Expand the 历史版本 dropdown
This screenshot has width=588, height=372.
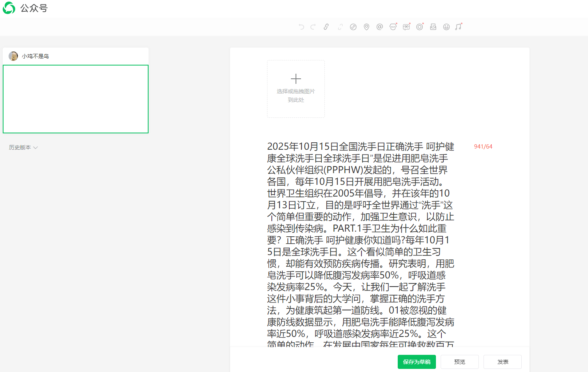(23, 147)
